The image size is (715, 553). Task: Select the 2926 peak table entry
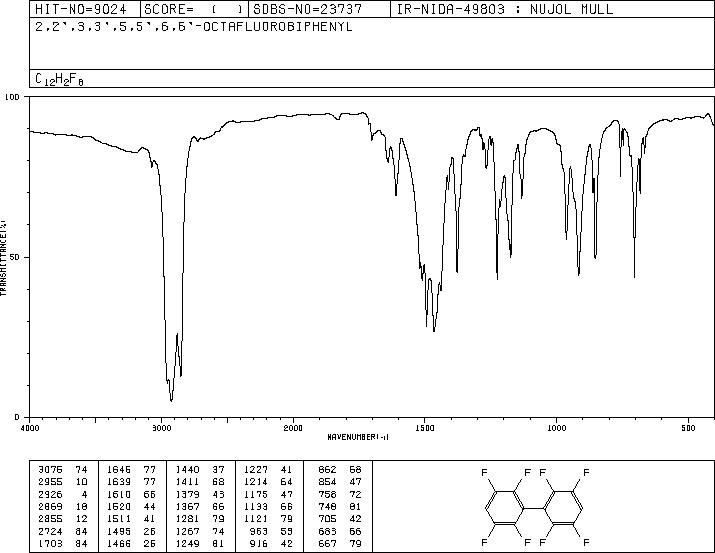click(62, 494)
